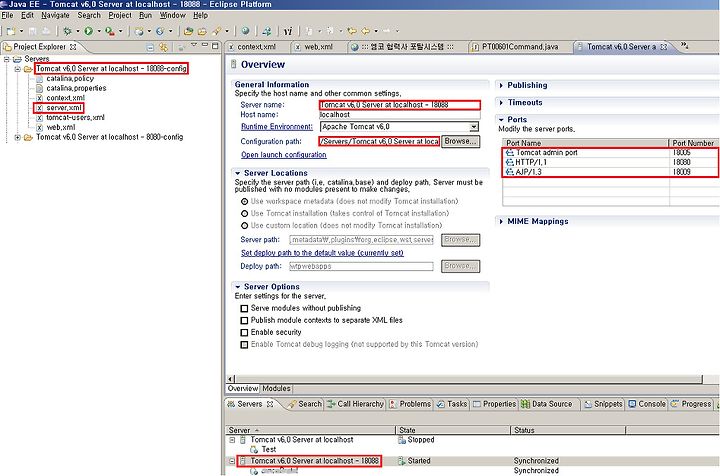This screenshot has height=476, width=720.
Task: Click the Run External Tools toolbar icon
Action: [110, 31]
